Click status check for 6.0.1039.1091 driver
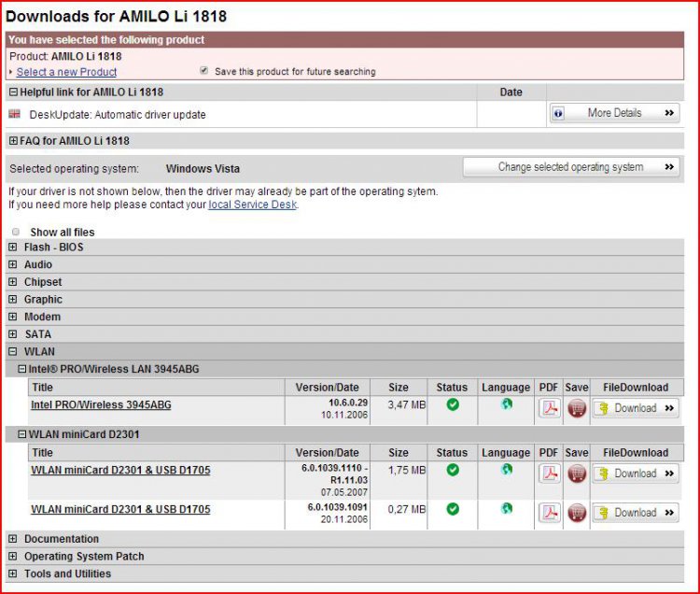 [x=453, y=509]
